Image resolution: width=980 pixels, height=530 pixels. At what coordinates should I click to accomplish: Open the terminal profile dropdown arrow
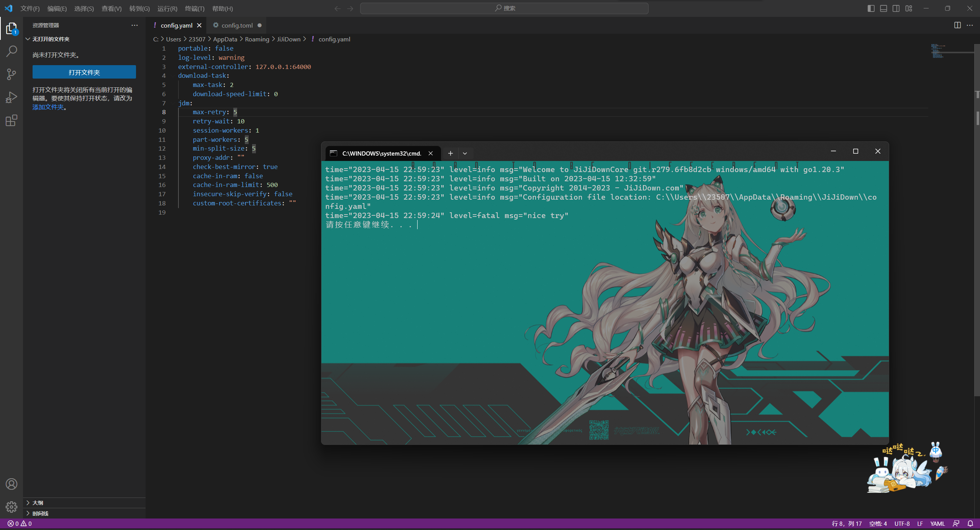point(465,153)
